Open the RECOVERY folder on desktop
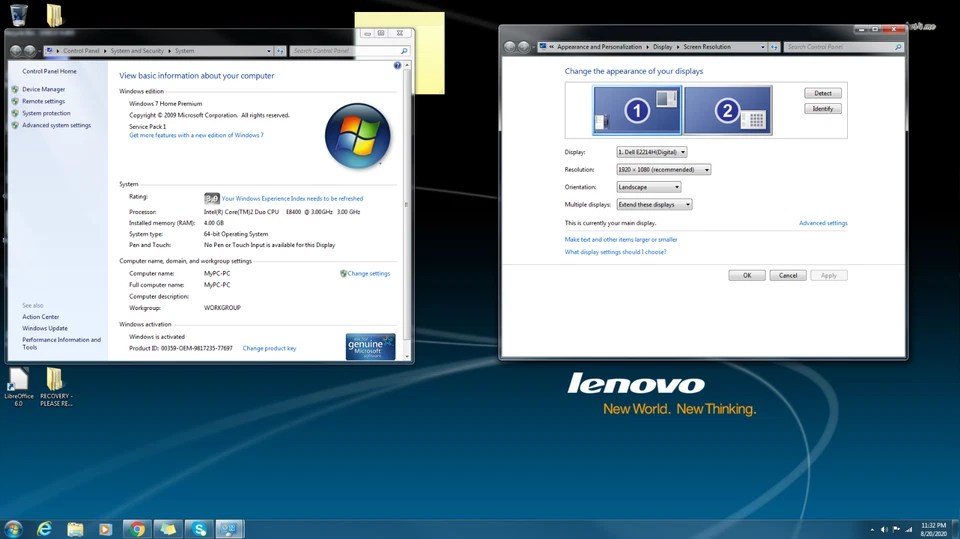This screenshot has height=539, width=960. pos(55,388)
